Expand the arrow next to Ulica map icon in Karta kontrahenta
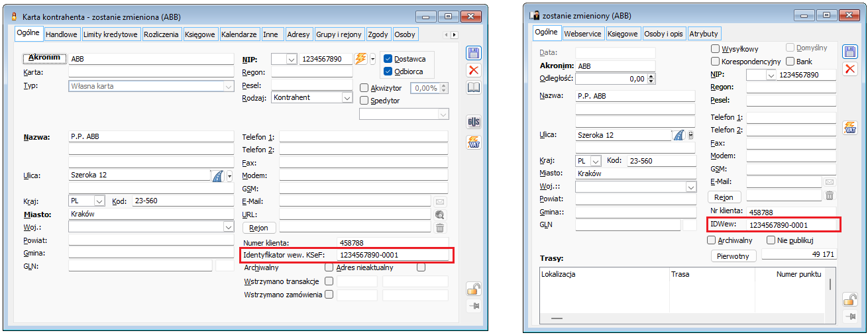 [229, 175]
